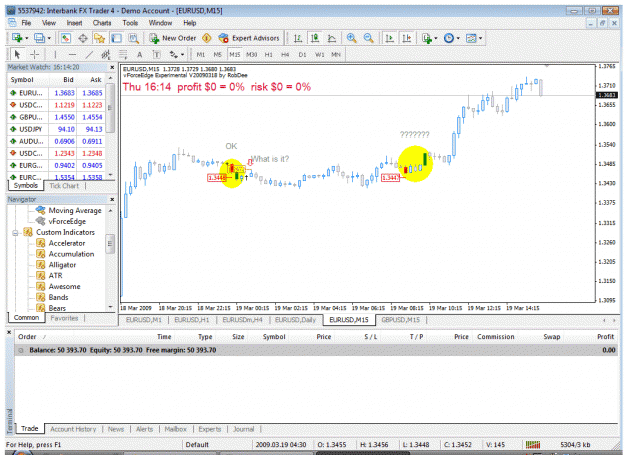Close the Navigator panel
The height and width of the screenshot is (455, 625).
pos(112,199)
